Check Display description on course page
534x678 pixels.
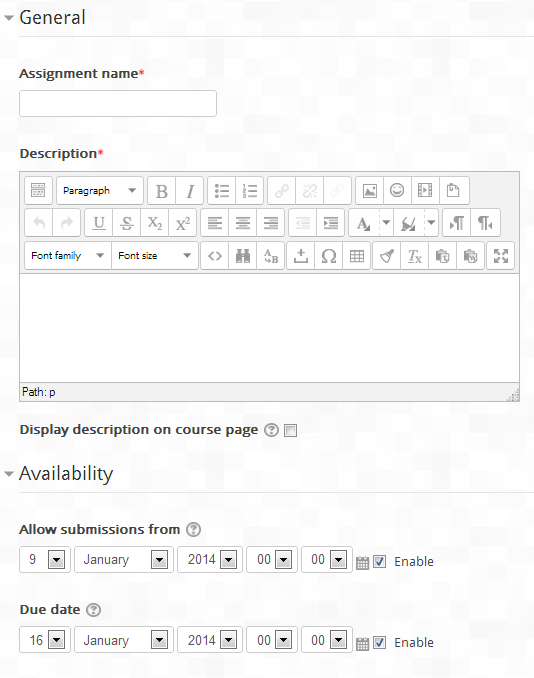(291, 431)
